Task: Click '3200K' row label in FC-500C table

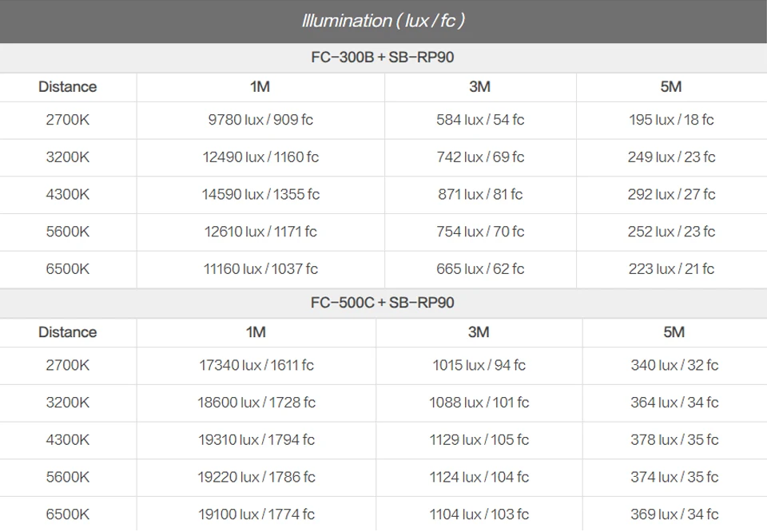Action: pos(67,403)
